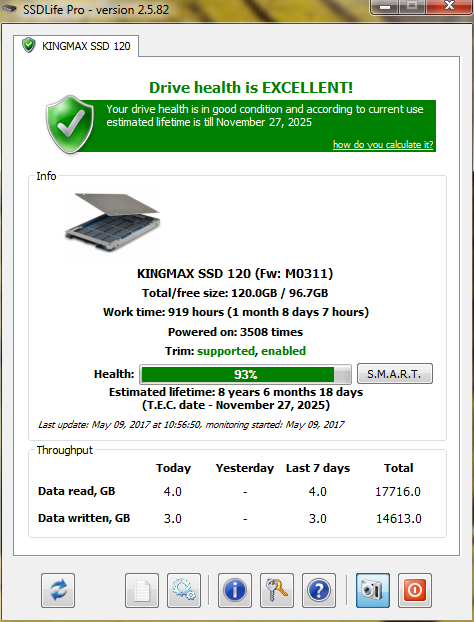
Task: Click the red power exit icon
Action: coord(415,590)
